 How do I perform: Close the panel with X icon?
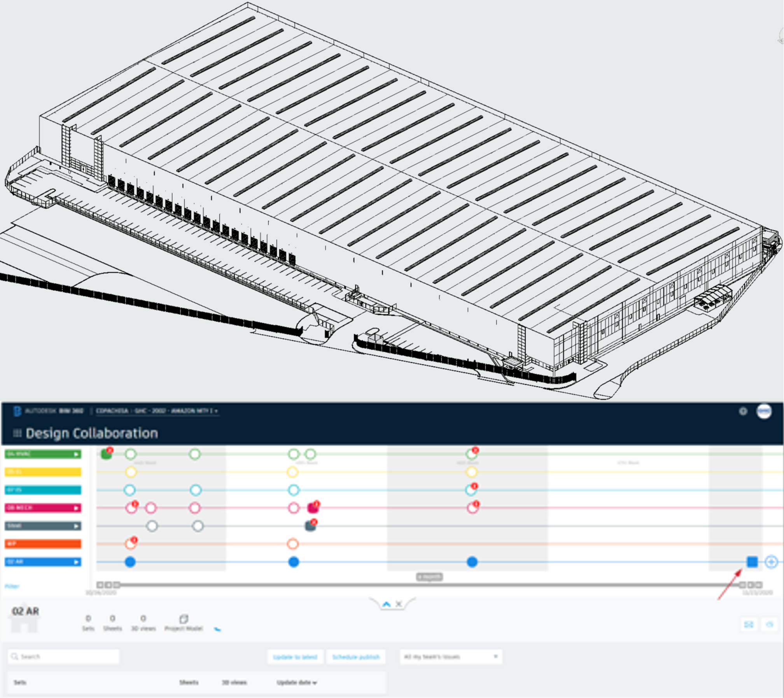[399, 604]
